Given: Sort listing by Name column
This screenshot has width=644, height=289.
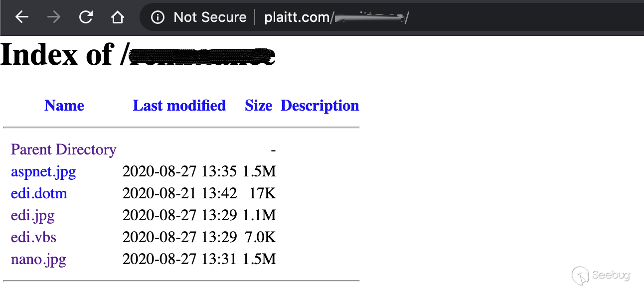Looking at the screenshot, I should [x=64, y=106].
